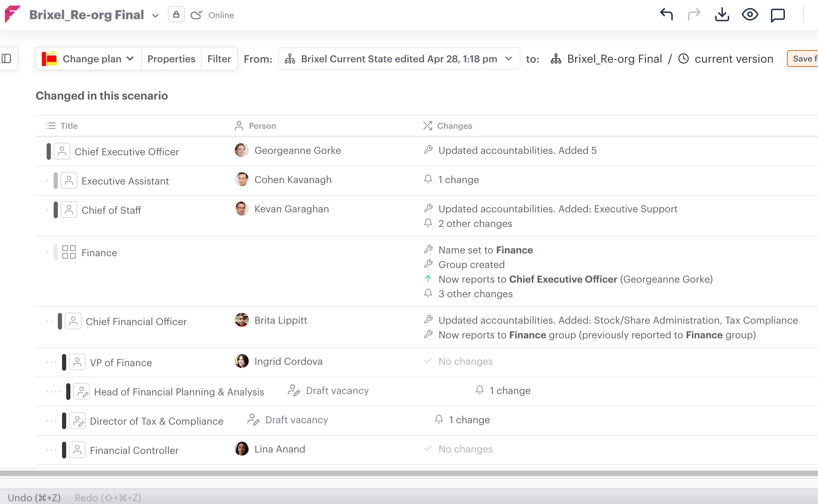Screen dimensions: 818x504
Task: Open the Filter menu
Action: (x=219, y=58)
